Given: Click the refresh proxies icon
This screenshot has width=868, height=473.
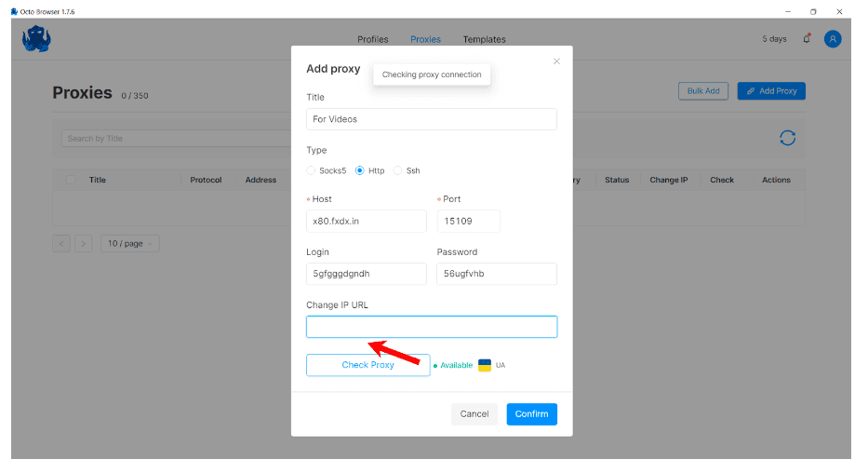Looking at the screenshot, I should [787, 138].
